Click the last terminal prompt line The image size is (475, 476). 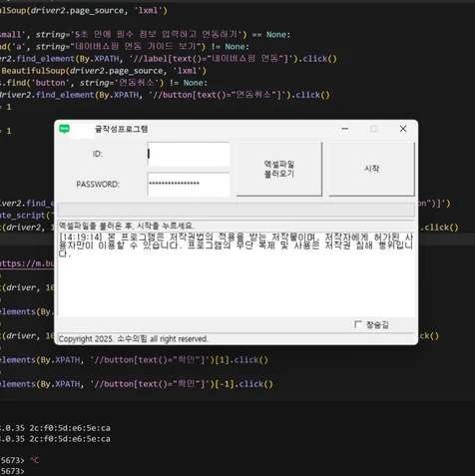pos(12,471)
